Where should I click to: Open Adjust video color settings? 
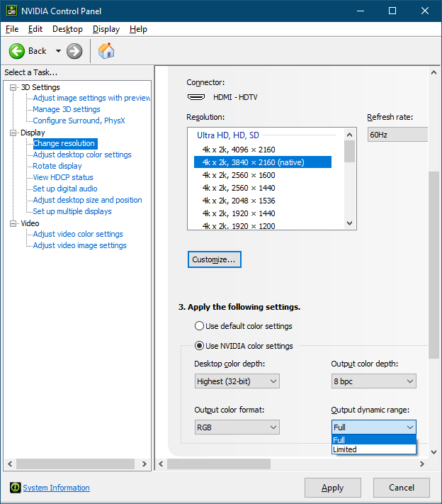78,234
